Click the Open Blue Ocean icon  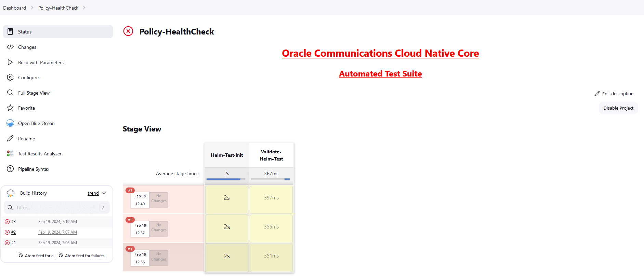10,123
